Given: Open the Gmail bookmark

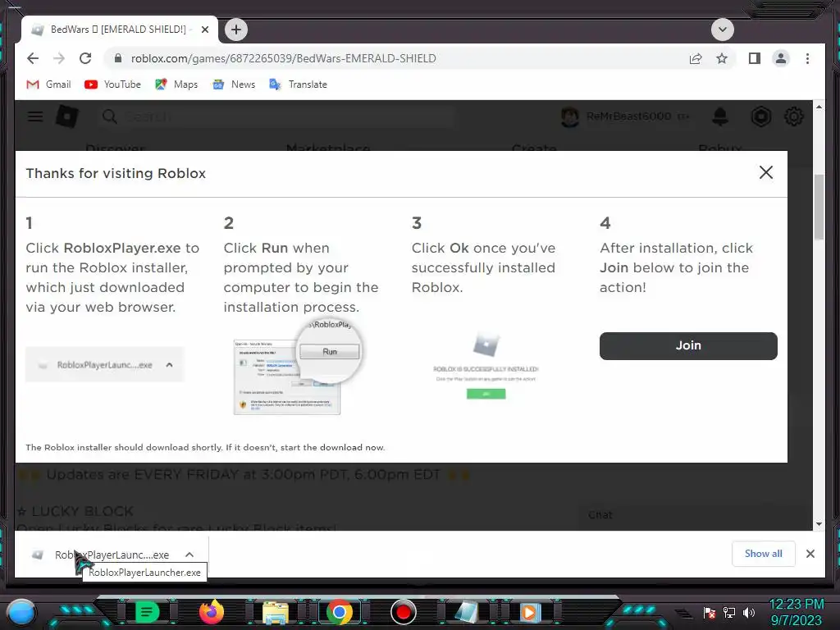Looking at the screenshot, I should coord(48,84).
